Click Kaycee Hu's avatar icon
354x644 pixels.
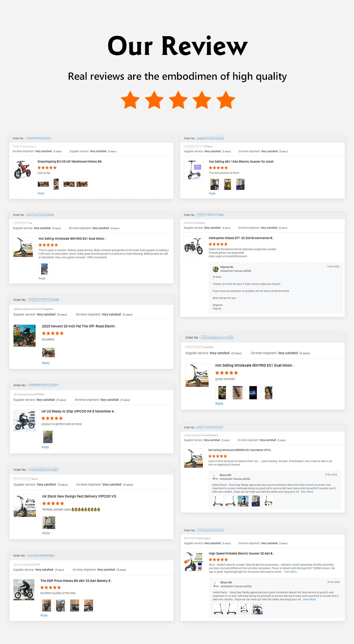click(216, 269)
